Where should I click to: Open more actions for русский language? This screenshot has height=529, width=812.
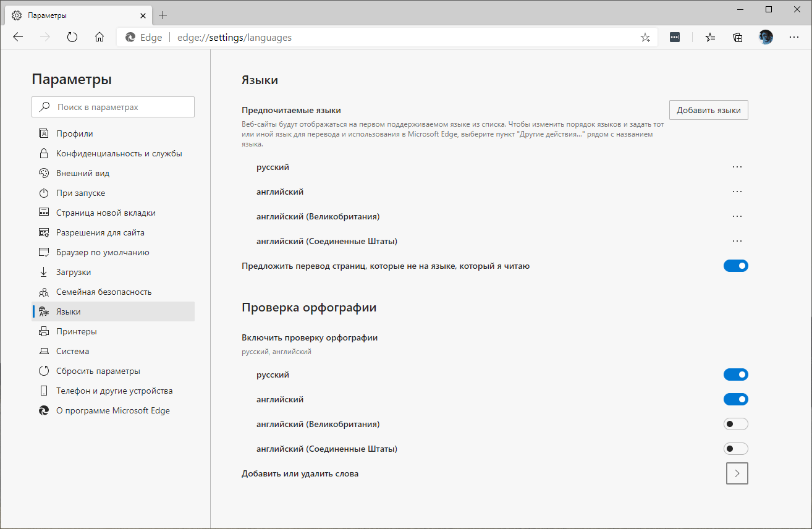737,167
